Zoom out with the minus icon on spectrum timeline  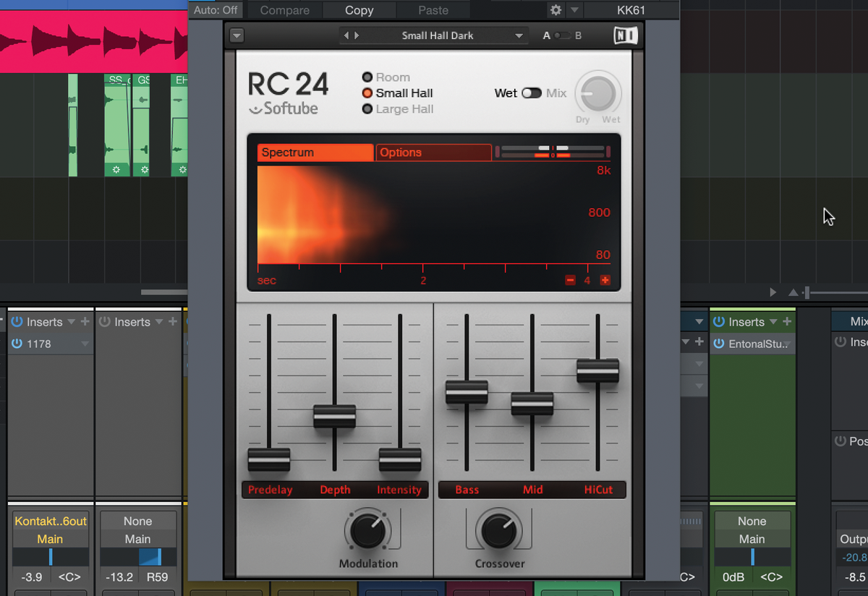click(570, 280)
